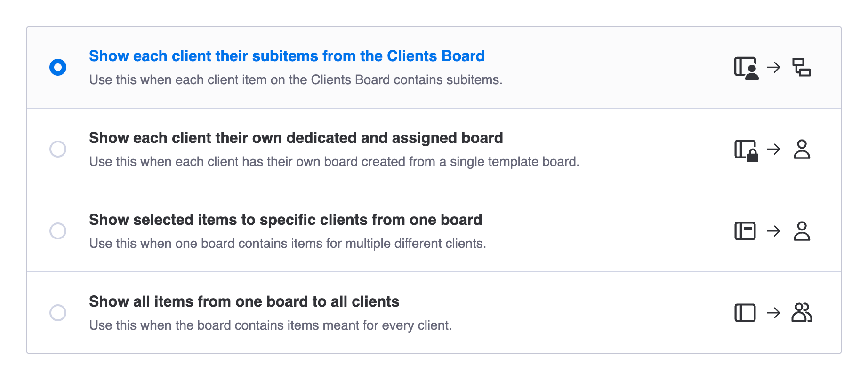Click 'Show each client their subitems' heading

(x=287, y=56)
